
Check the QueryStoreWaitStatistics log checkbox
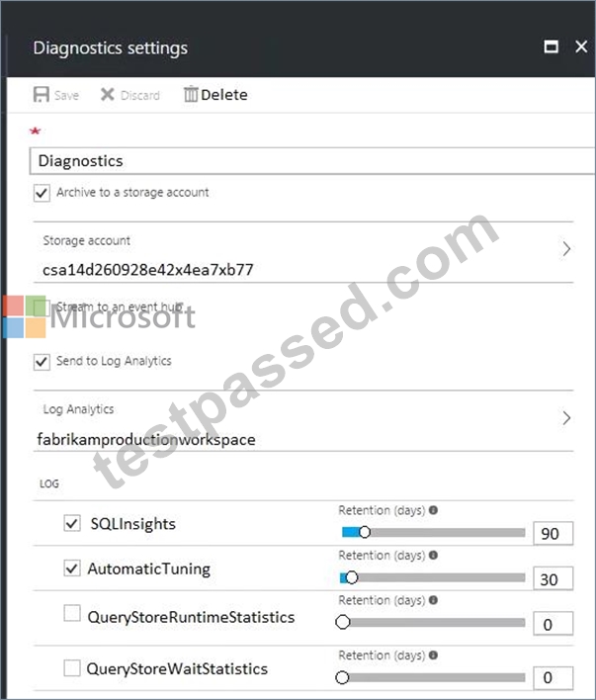[x=72, y=668]
